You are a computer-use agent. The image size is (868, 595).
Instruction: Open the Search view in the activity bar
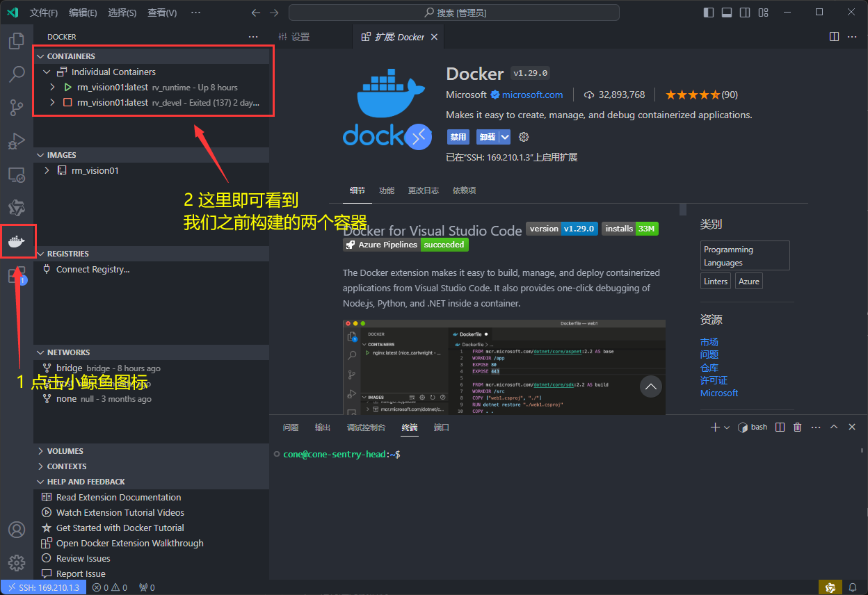coord(16,74)
